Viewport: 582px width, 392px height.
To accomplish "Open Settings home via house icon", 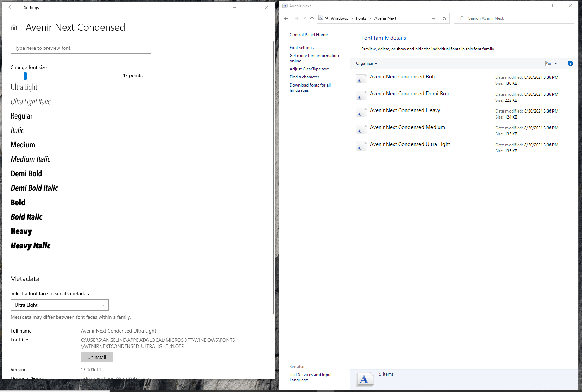I will point(14,27).
